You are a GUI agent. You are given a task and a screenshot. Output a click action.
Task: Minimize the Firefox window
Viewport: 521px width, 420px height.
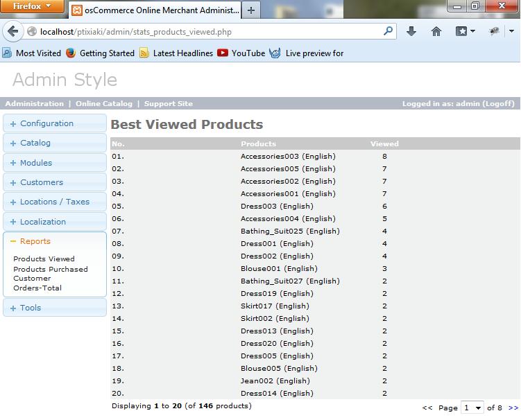457,6
